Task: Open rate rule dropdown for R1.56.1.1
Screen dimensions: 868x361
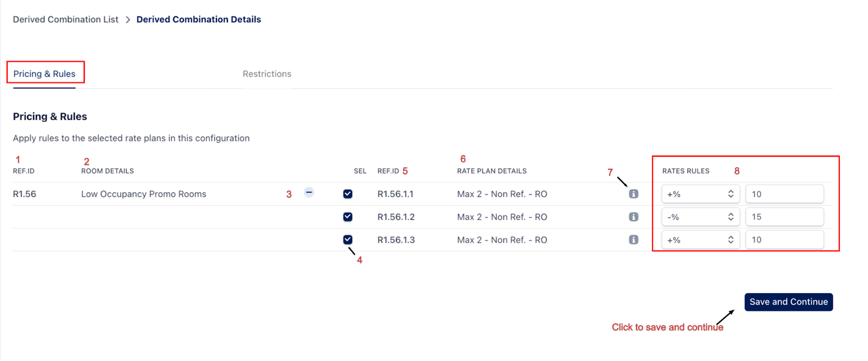Action: coord(700,194)
